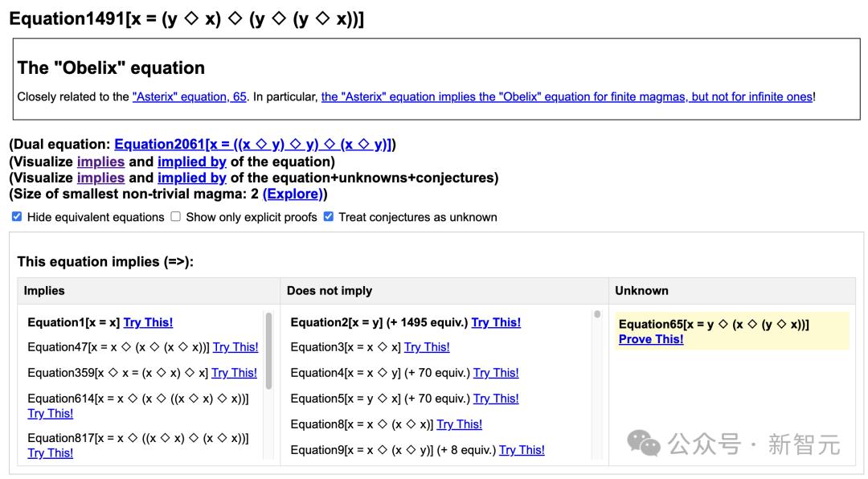The image size is (868, 479).
Task: Click the Explore link for the smallest magma
Action: click(x=293, y=194)
